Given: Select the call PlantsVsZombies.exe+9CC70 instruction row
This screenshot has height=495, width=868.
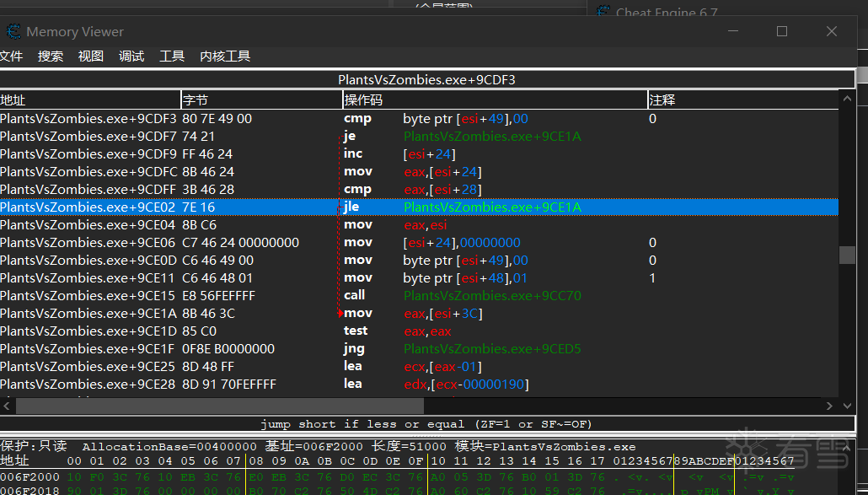Looking at the screenshot, I should (419, 296).
